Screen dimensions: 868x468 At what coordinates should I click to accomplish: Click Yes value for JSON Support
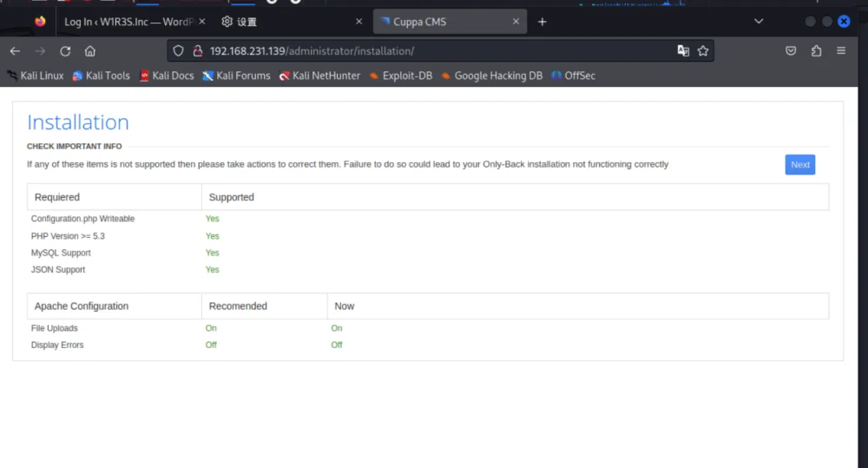click(x=213, y=270)
